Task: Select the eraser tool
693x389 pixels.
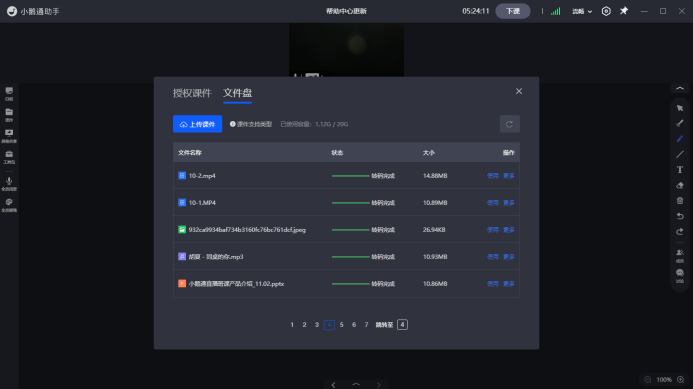Action: click(x=680, y=185)
